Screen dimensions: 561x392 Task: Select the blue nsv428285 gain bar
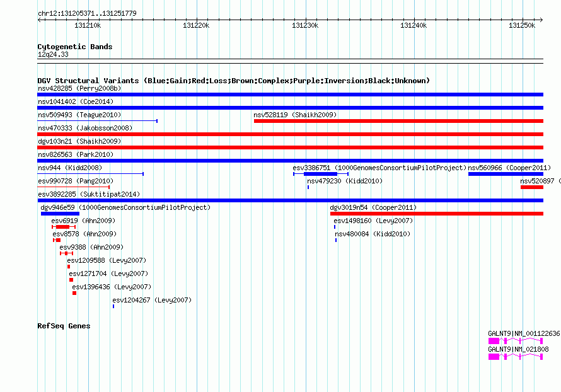click(290, 95)
